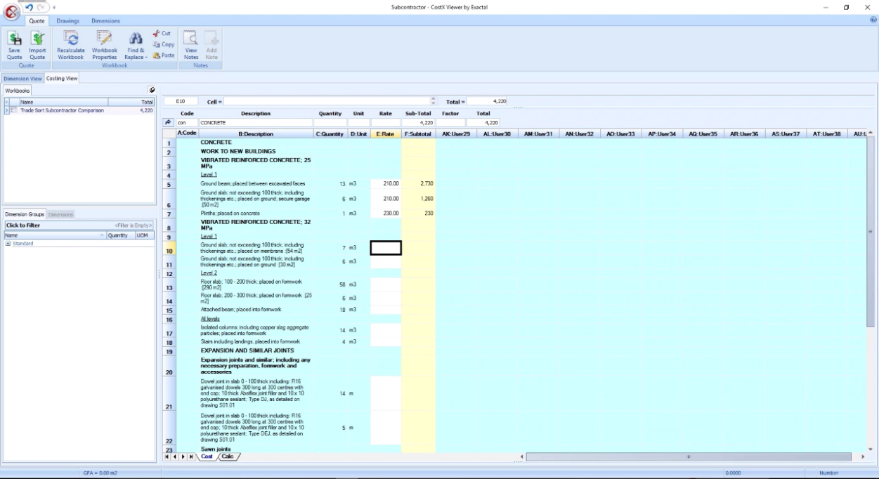Open the quick access toolbar customize arrow
This screenshot has width=879, height=479.
54,7
